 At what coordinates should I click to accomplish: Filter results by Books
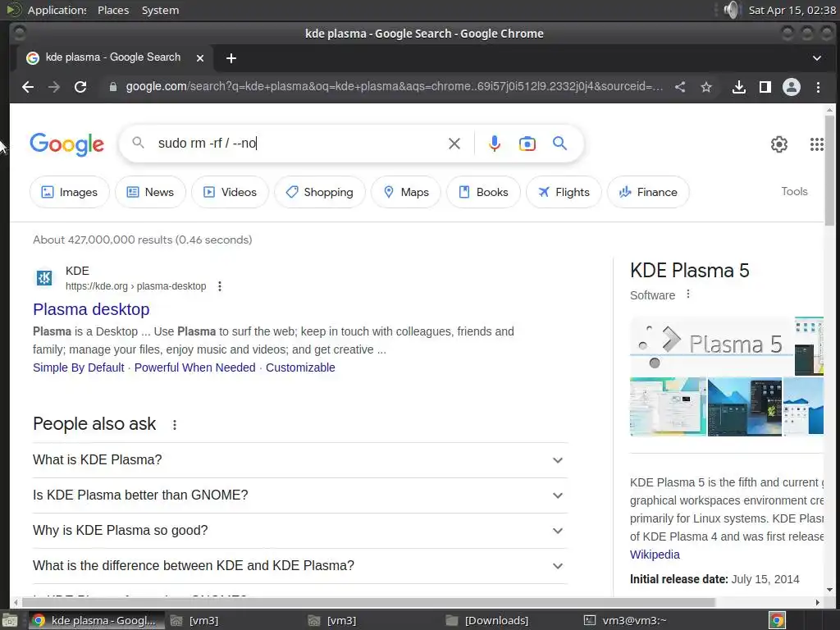(483, 192)
